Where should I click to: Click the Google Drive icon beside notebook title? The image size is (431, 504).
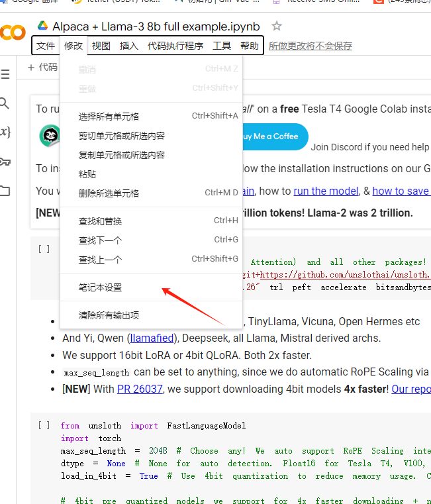click(42, 25)
